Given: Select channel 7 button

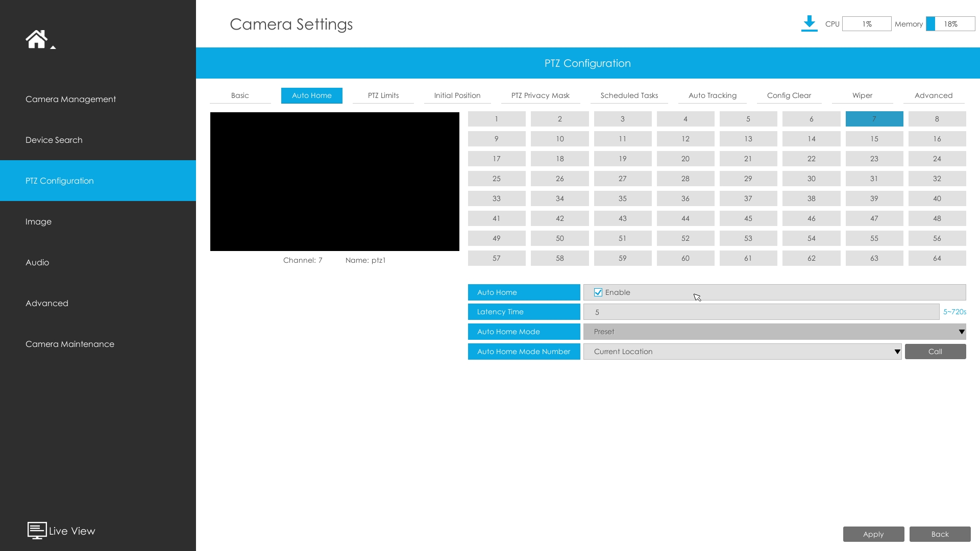Looking at the screenshot, I should [874, 119].
